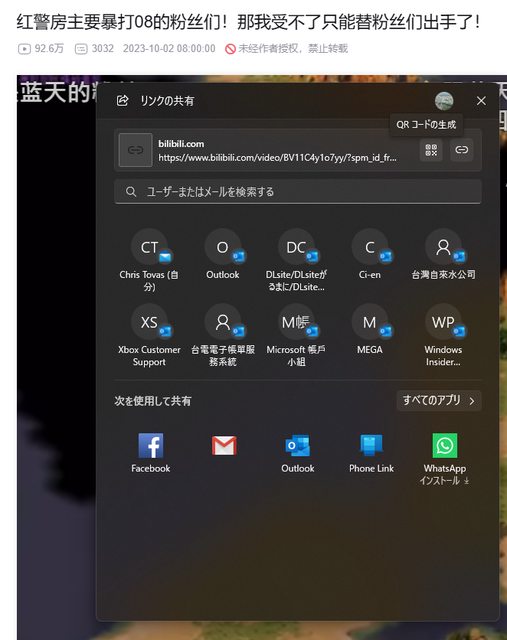Share to Chris Tovas contact

click(149, 260)
